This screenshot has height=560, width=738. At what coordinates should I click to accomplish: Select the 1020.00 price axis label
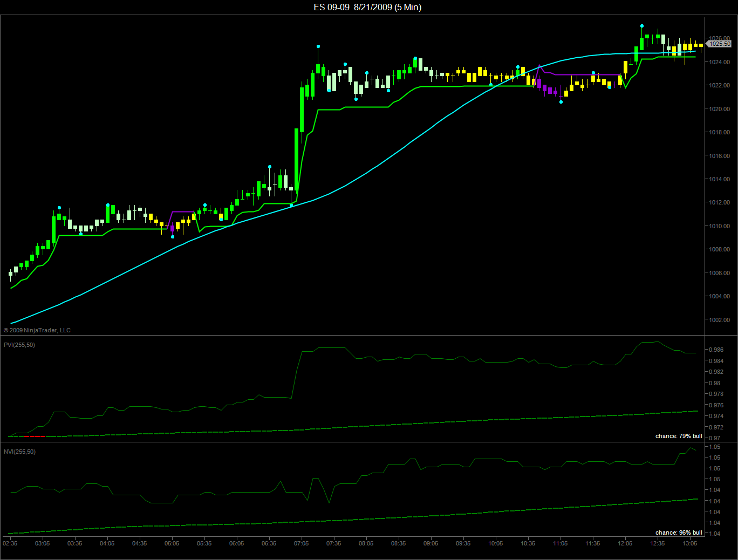tap(720, 109)
